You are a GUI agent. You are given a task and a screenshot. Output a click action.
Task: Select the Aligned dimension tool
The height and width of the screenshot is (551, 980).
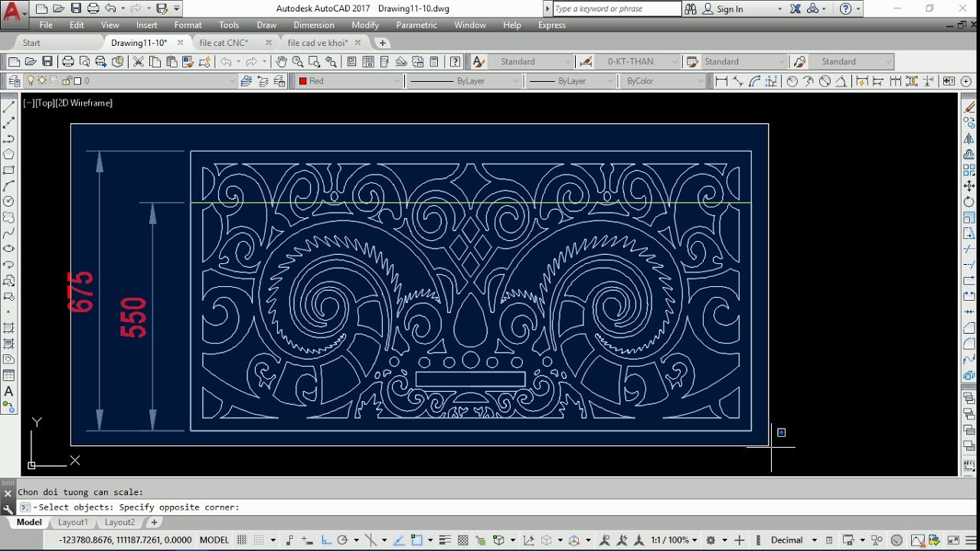738,81
